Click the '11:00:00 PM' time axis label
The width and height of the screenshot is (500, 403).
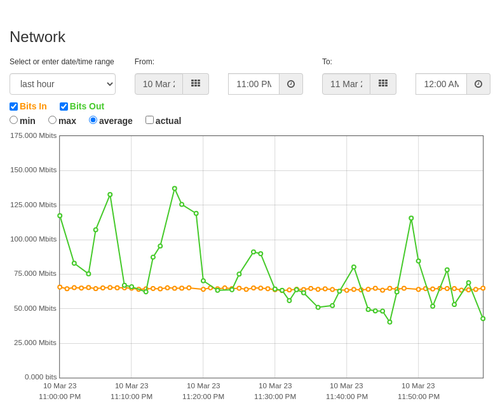60,397
